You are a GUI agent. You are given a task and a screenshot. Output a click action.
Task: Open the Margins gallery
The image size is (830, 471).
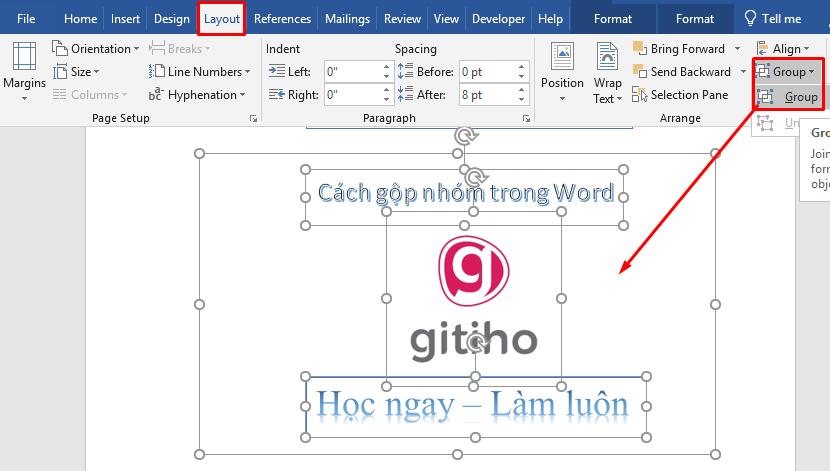click(24, 71)
